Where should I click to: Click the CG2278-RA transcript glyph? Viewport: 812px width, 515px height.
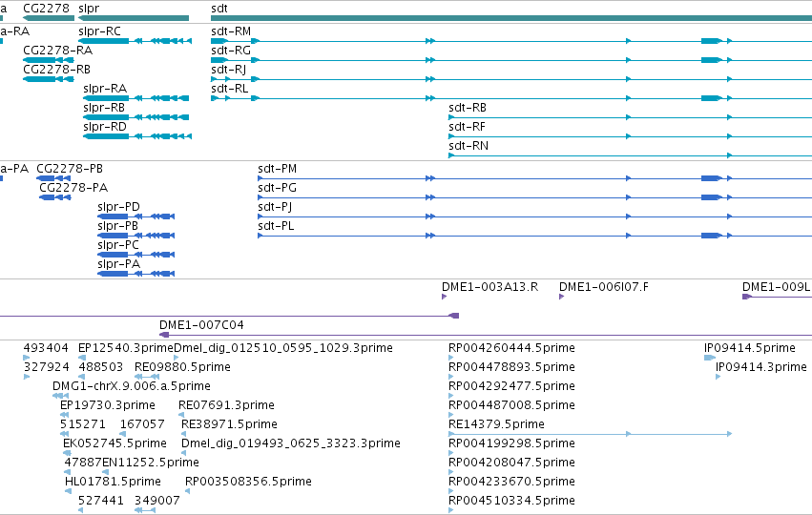tap(49, 60)
